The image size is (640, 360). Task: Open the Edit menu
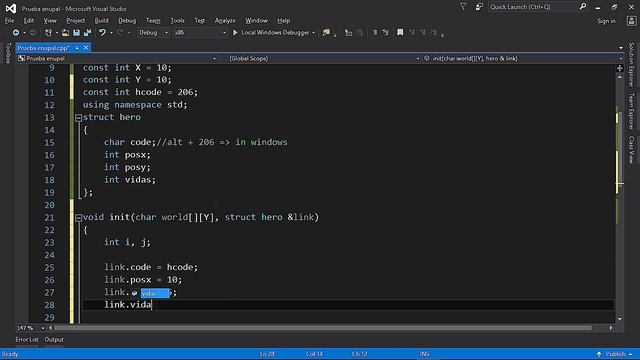[x=29, y=20]
